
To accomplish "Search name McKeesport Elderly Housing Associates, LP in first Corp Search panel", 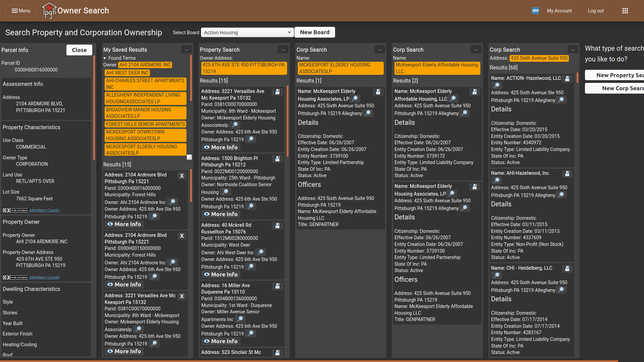I will 355,98.
